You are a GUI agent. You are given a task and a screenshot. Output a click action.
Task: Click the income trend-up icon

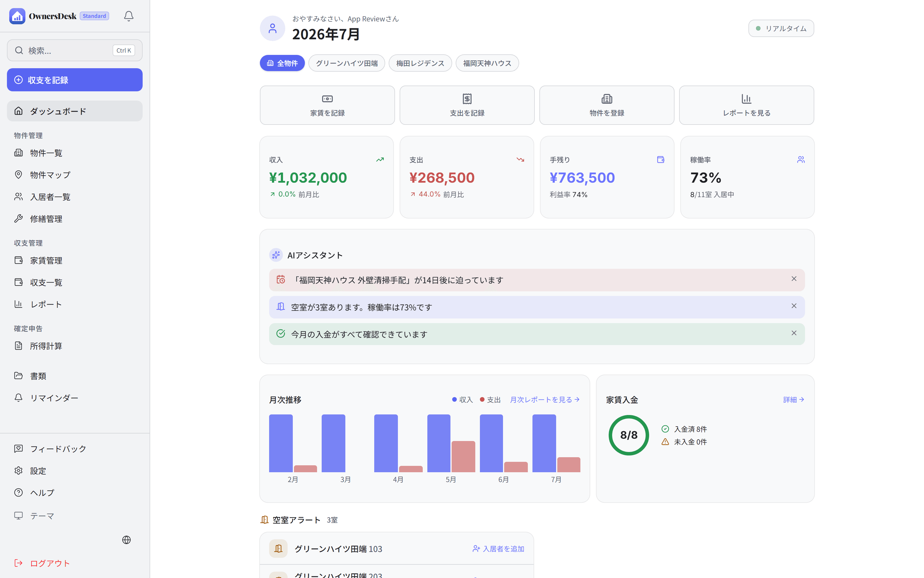coord(380,160)
